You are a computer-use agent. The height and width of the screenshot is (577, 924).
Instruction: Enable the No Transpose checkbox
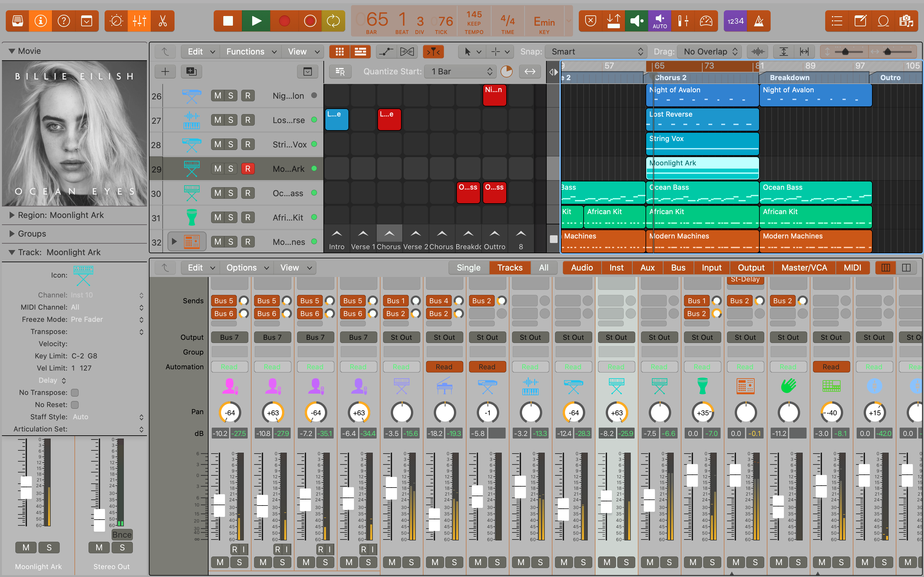pos(75,393)
